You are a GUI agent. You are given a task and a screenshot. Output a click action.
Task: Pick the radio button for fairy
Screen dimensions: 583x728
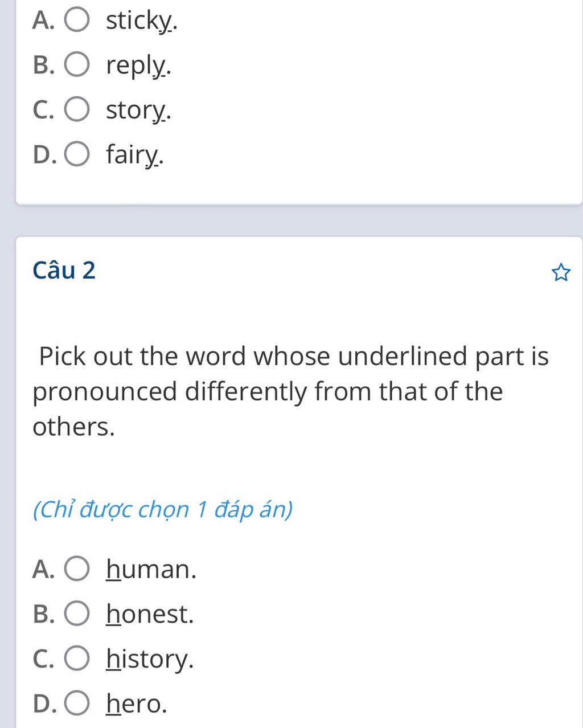[x=77, y=154]
